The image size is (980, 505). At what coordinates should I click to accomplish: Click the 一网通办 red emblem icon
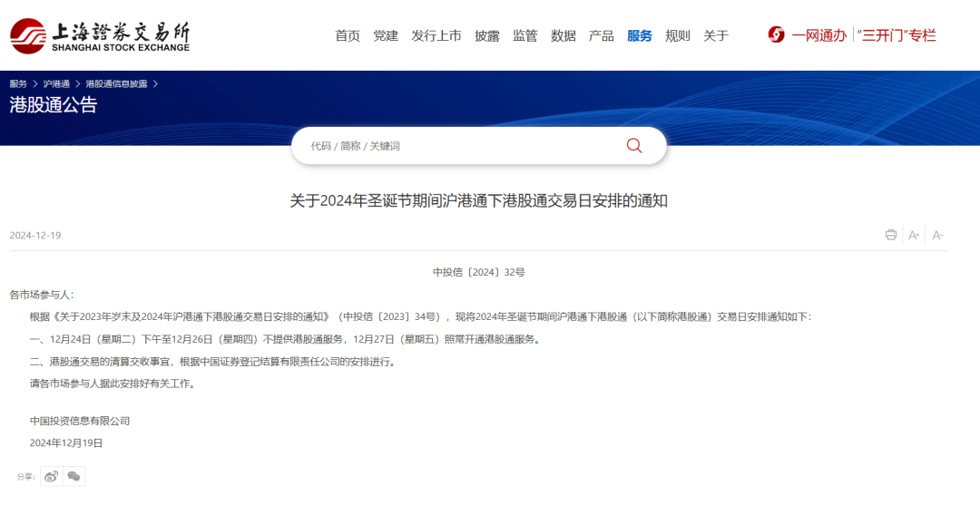pos(776,35)
